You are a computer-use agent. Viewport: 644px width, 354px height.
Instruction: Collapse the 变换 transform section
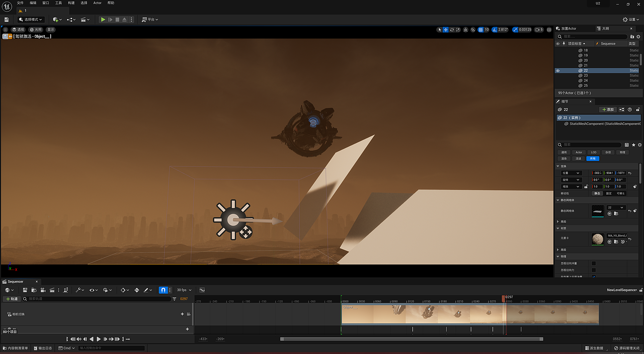558,166
